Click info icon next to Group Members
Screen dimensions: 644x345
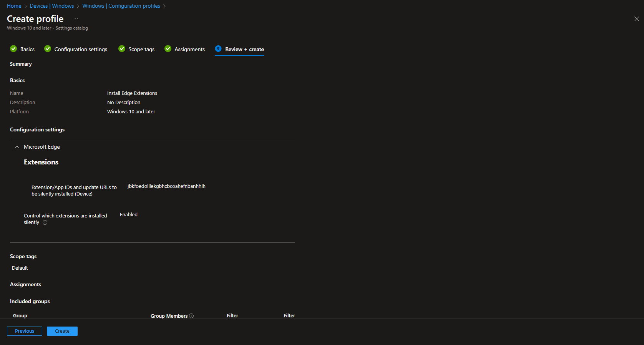(x=191, y=316)
